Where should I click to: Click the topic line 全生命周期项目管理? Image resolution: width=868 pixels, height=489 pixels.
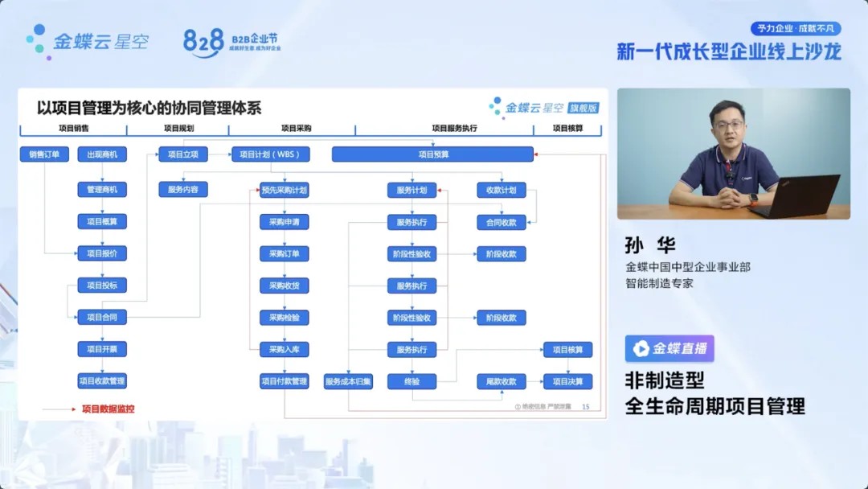(715, 406)
